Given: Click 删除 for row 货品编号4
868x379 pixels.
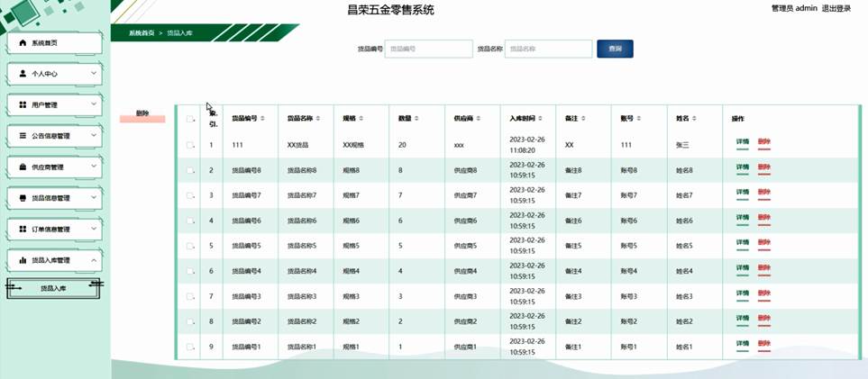Looking at the screenshot, I should tap(764, 268).
